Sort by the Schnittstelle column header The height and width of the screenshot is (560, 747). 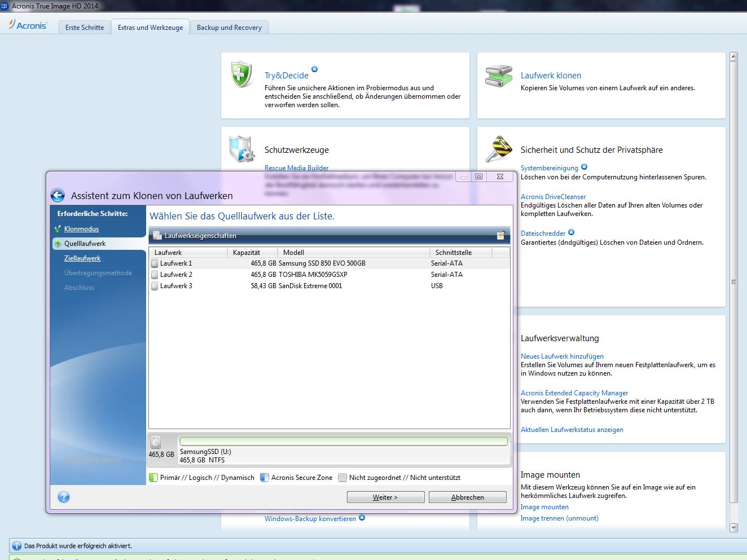[461, 253]
